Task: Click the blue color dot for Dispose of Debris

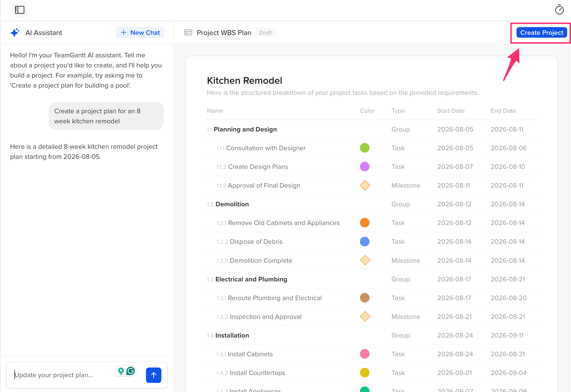Action: pos(364,241)
